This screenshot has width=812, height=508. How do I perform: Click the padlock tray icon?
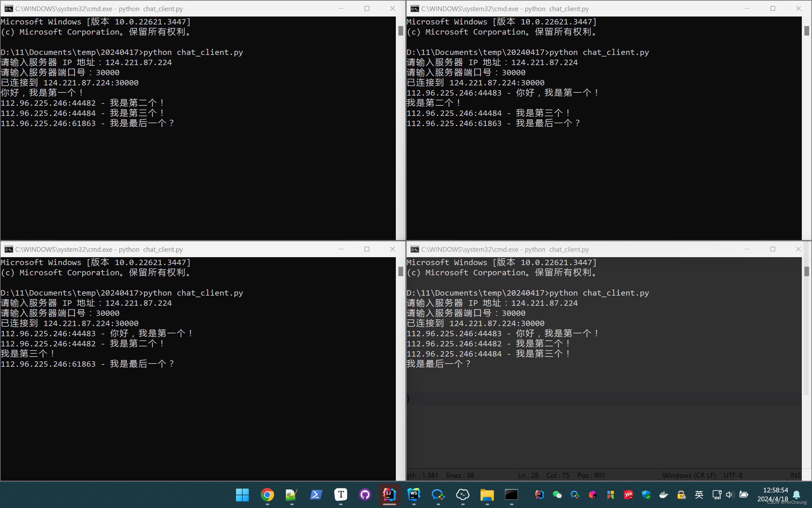click(681, 495)
